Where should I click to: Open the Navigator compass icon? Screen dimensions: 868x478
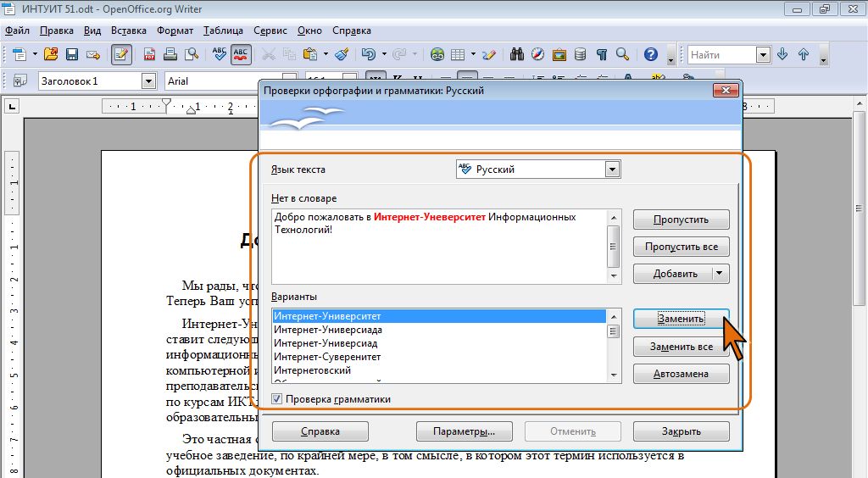(537, 54)
